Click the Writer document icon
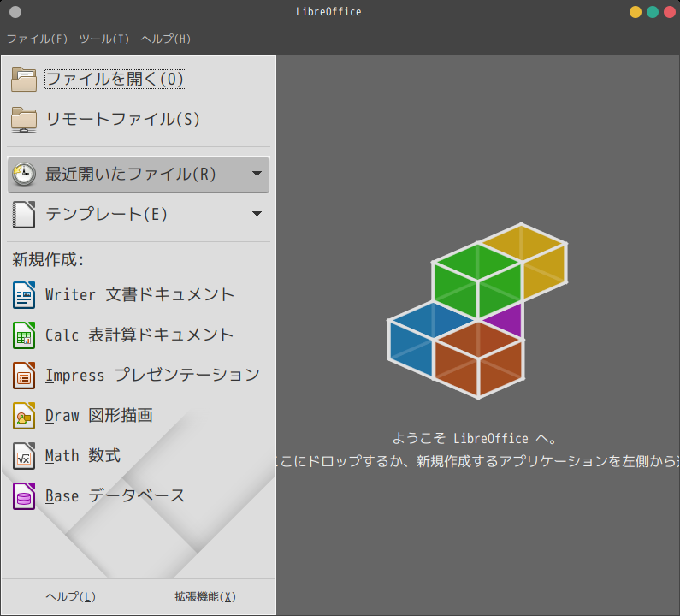Viewport: 680px width, 616px height. pyautogui.click(x=24, y=295)
